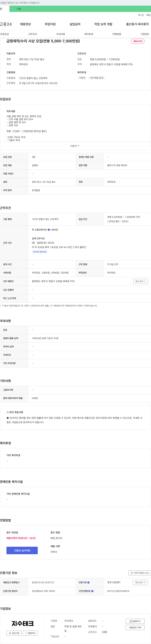Click the 채용시까지 badge
151x644 pixels.
coord(138,41)
